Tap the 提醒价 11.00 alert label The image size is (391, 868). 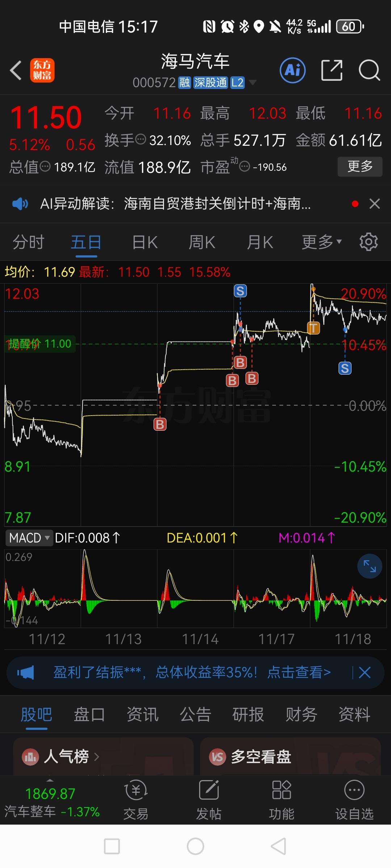pyautogui.click(x=40, y=344)
